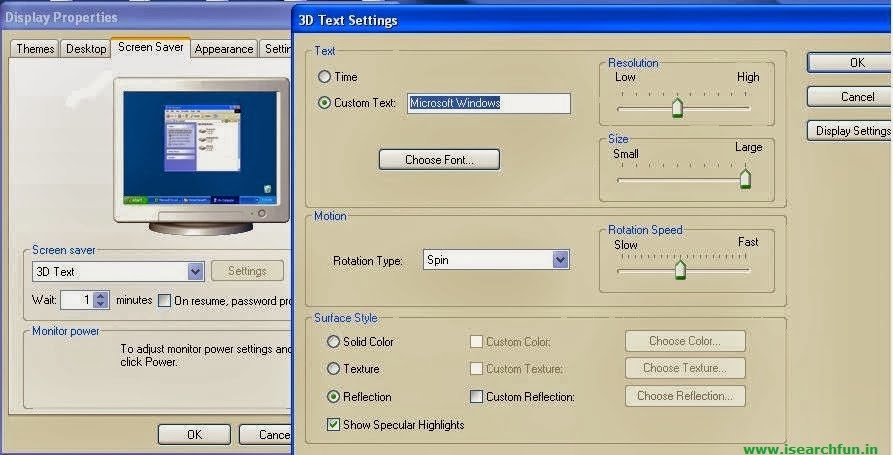Screen dimensions: 893x455
Task: Decrease Wait minutes with down arrow
Action: 101,304
